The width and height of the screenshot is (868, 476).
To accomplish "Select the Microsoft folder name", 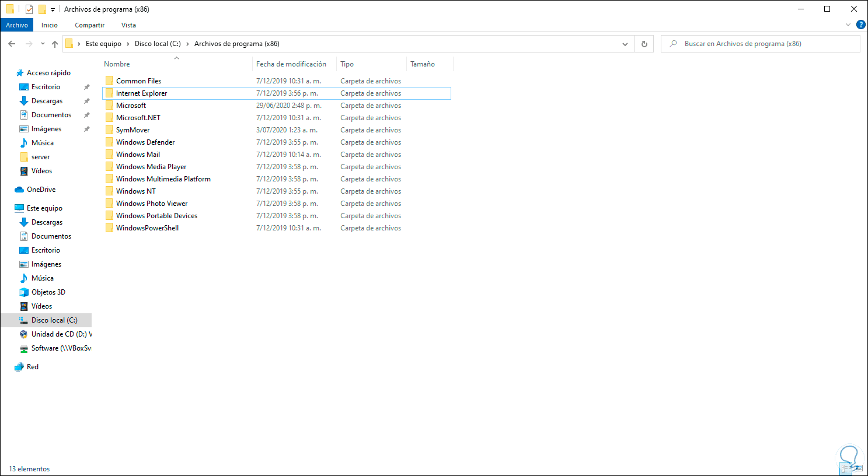I will click(131, 106).
